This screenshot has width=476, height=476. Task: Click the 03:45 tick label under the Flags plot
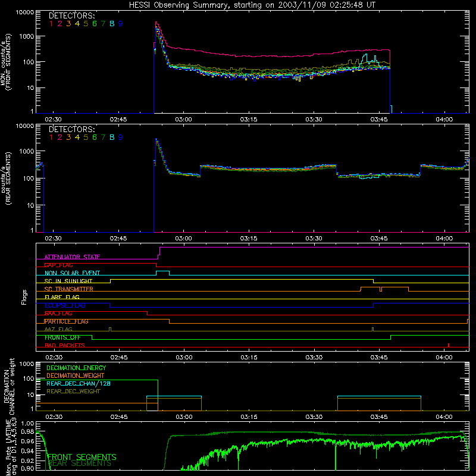tap(379, 358)
